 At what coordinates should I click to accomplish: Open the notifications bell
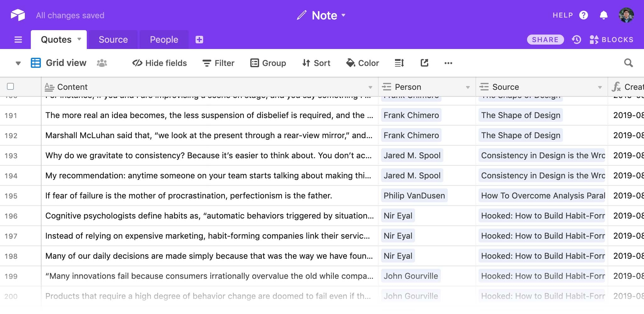(603, 15)
